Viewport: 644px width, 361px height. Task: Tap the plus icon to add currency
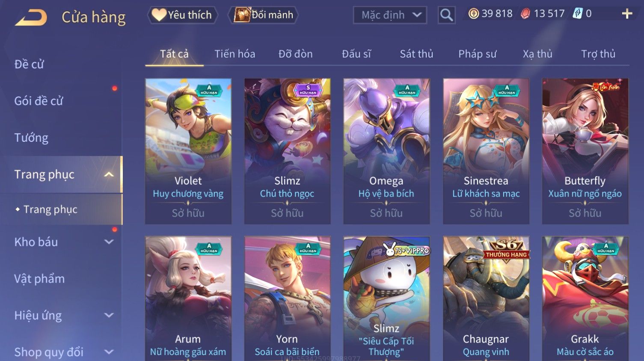(x=627, y=14)
